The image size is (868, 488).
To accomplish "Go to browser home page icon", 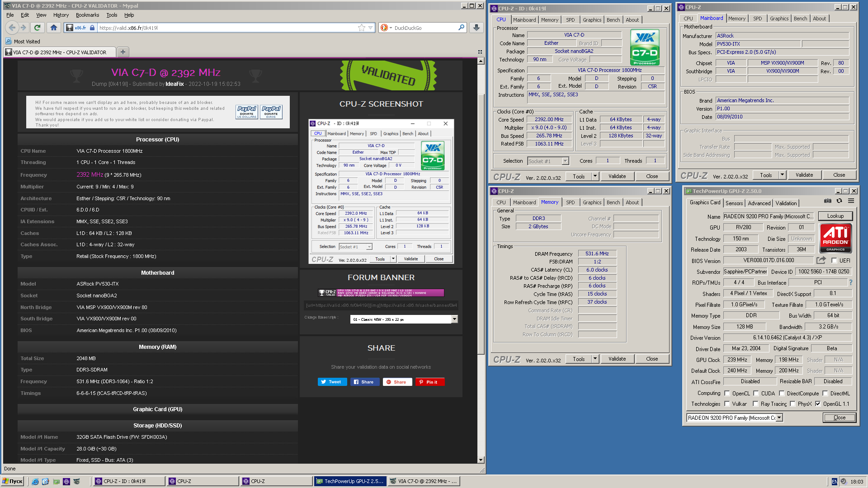I will 54,28.
